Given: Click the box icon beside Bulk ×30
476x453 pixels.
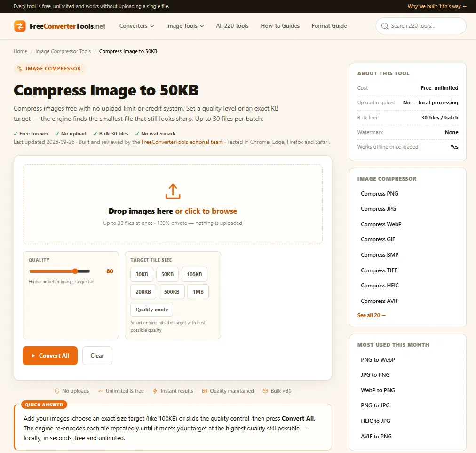Looking at the screenshot, I should pos(265,391).
